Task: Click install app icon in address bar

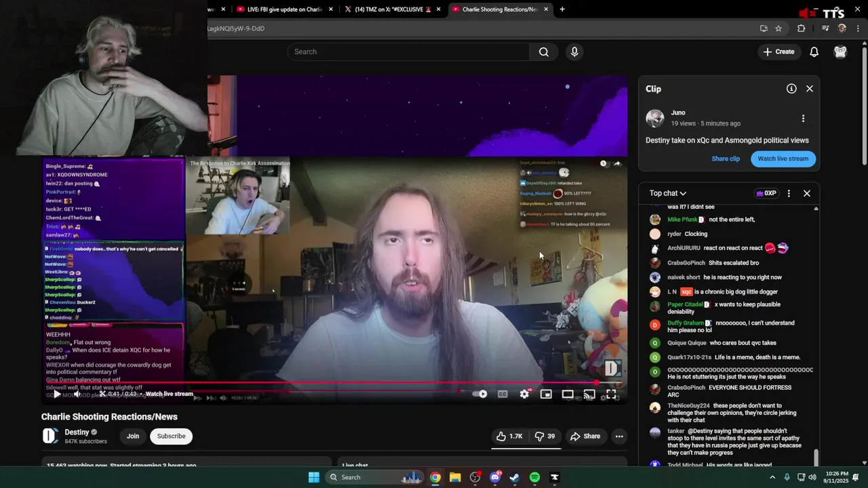Action: [x=764, y=28]
